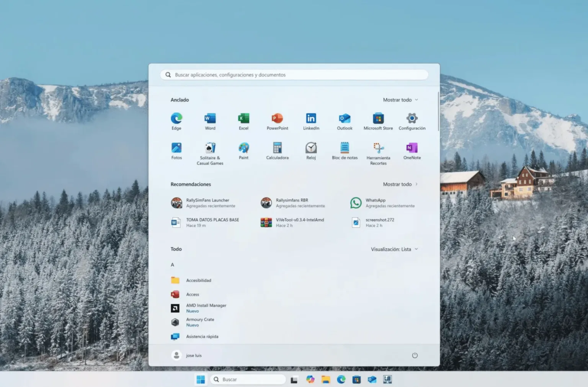
Task: Click the power button icon
Action: [x=415, y=355]
